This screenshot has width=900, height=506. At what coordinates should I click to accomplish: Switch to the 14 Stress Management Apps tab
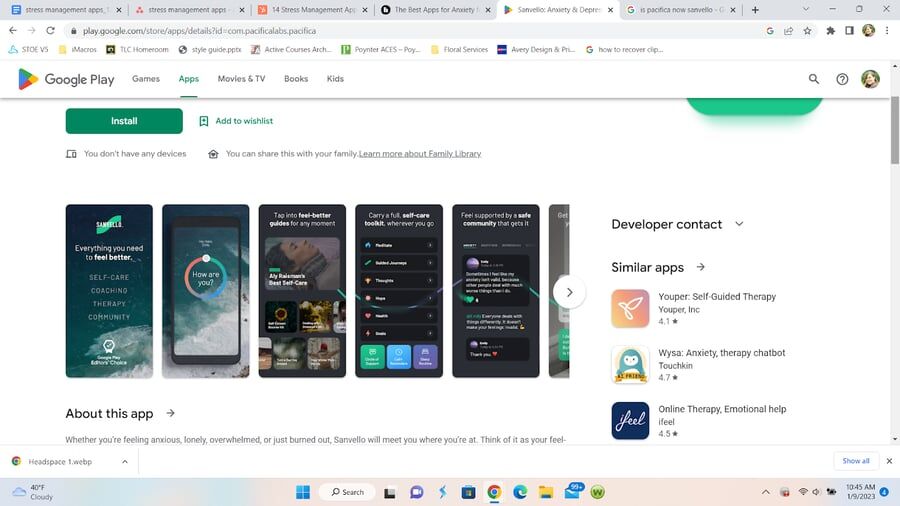pyautogui.click(x=313, y=10)
